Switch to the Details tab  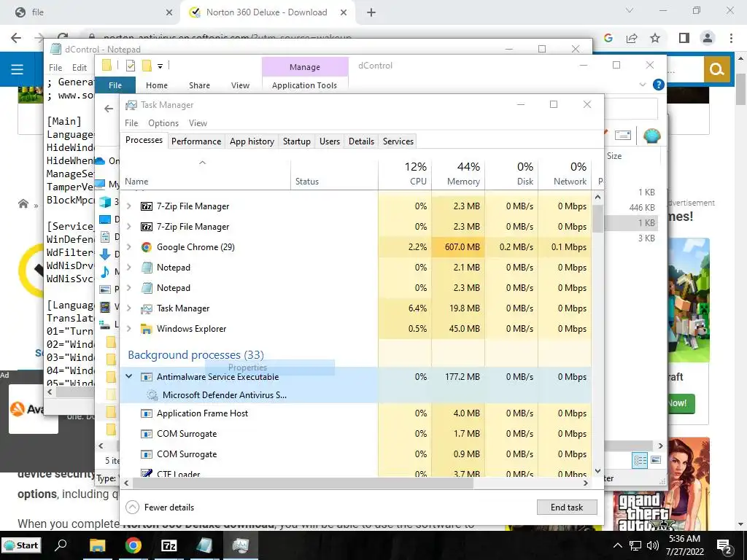pyautogui.click(x=361, y=141)
